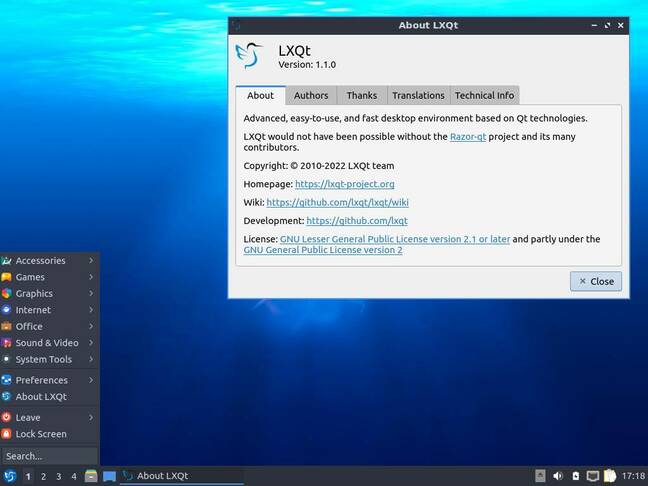648x486 pixels.
Task: Click the show desktop panel icon
Action: [109, 476]
